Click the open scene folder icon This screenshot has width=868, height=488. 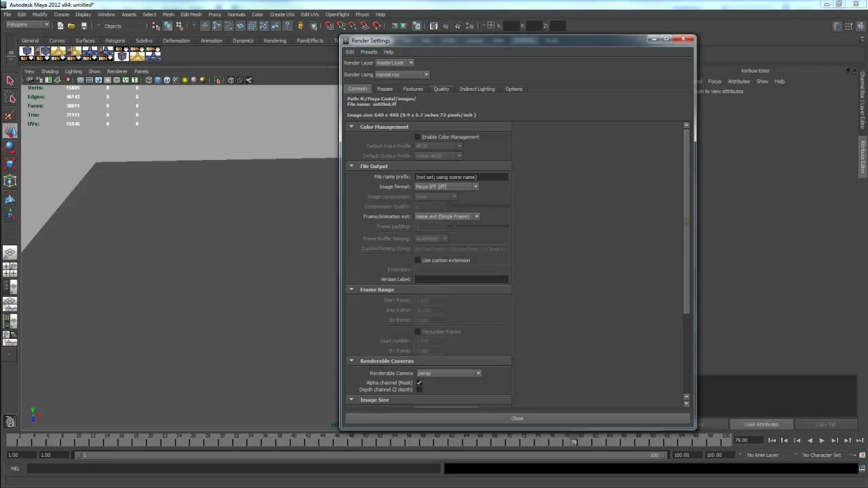(x=72, y=26)
